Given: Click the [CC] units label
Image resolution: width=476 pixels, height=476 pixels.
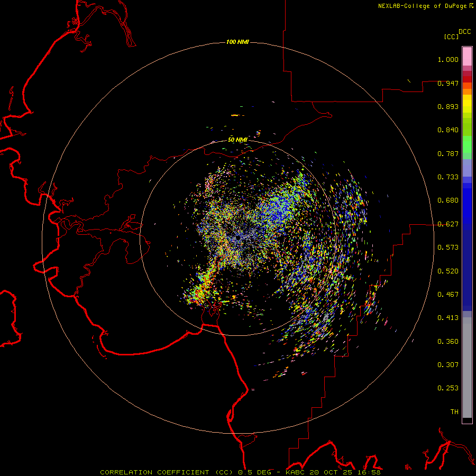Looking at the screenshot, I should 452,36.
